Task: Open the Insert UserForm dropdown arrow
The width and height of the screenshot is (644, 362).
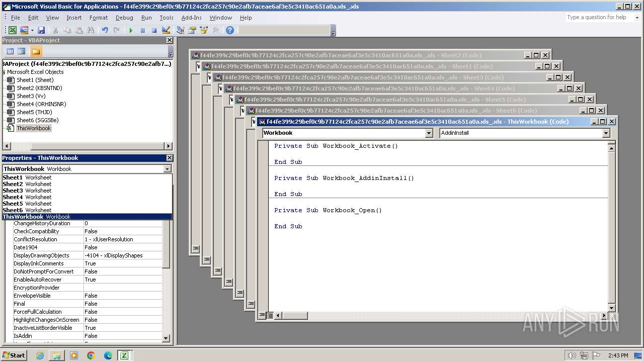Action: click(x=32, y=30)
